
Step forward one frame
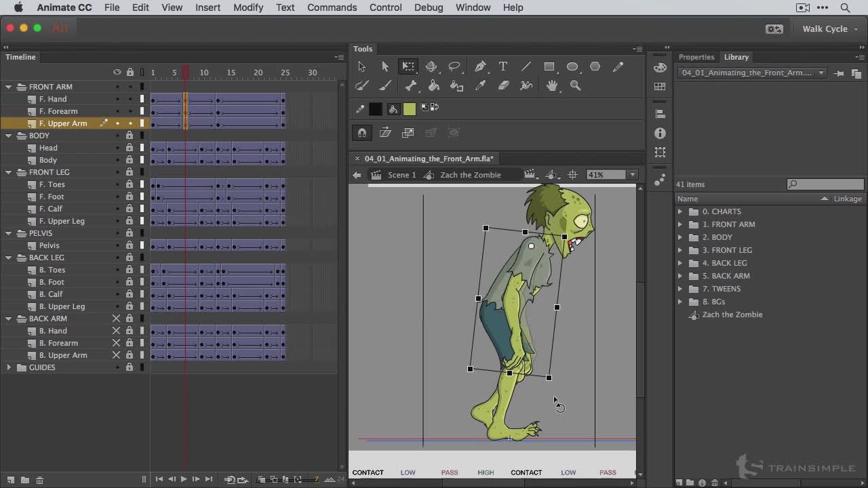195,479
